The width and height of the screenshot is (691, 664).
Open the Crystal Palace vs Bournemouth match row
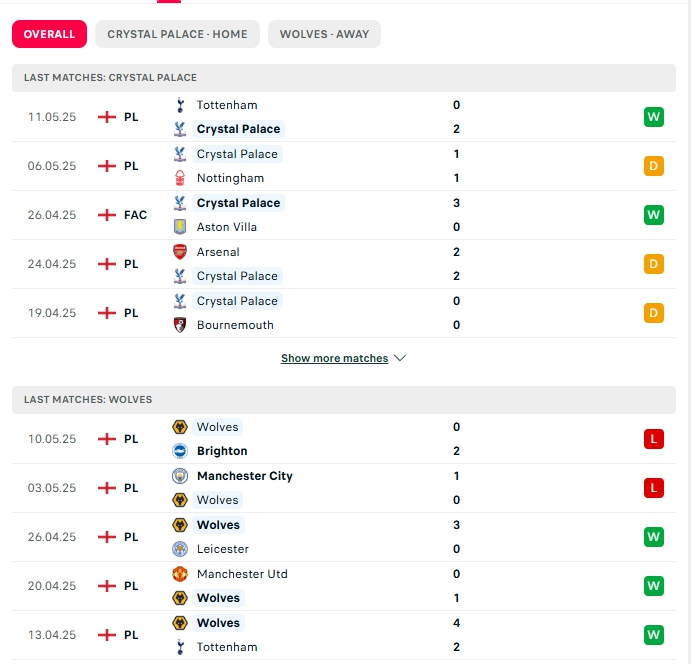pos(344,313)
